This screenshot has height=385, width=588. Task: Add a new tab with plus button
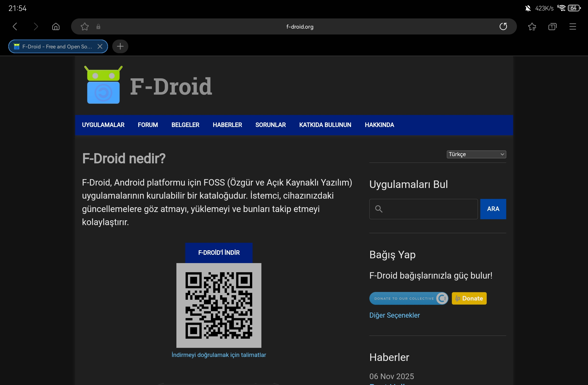click(120, 47)
